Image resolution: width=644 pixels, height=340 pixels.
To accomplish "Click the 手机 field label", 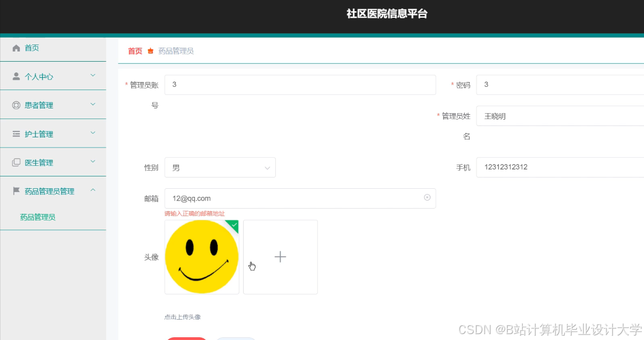I will point(463,168).
